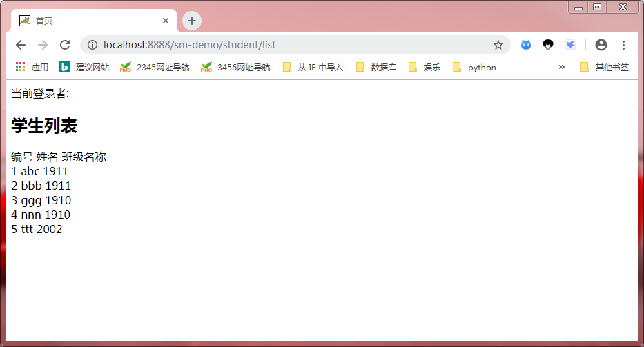Click class value 2002
Image resolution: width=644 pixels, height=347 pixels.
[49, 229]
